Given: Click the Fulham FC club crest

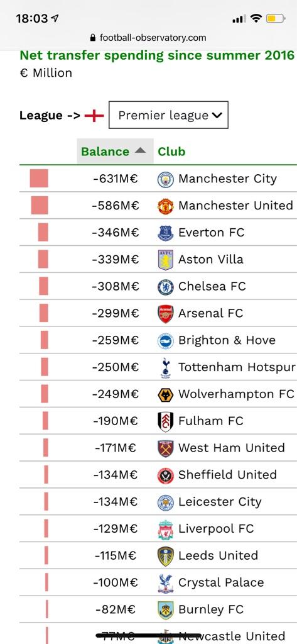Looking at the screenshot, I should pos(165,421).
